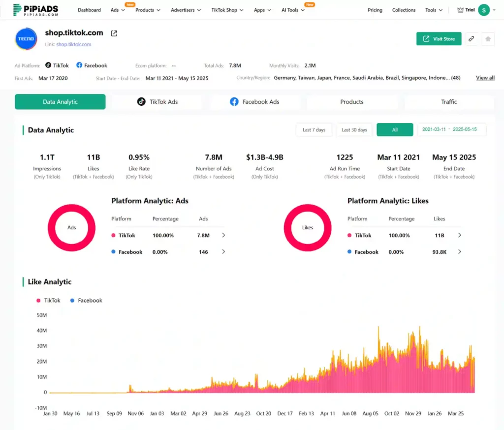Expand the TikTok row in Platform Analytic: Ads
Image resolution: width=504 pixels, height=430 pixels.
click(x=224, y=235)
